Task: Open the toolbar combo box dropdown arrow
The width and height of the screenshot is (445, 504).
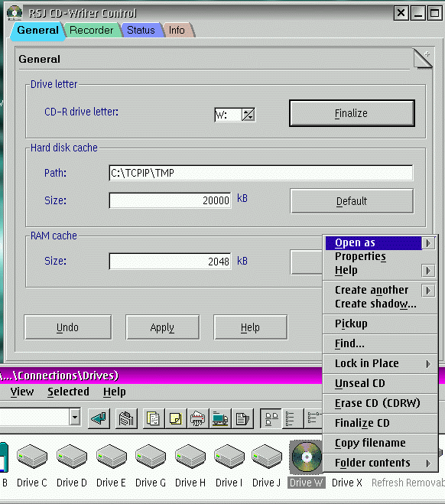Action: click(x=75, y=418)
